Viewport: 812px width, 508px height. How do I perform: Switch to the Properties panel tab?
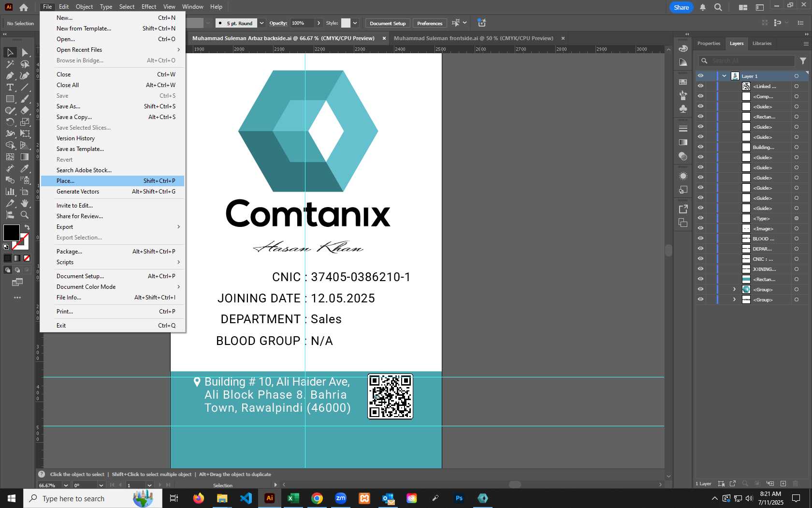point(709,44)
